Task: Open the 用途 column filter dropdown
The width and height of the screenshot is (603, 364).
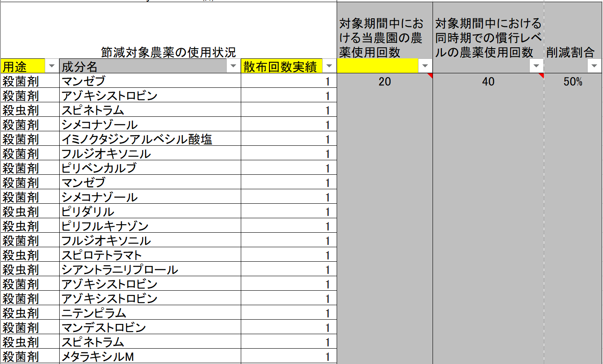Action: pyautogui.click(x=52, y=66)
